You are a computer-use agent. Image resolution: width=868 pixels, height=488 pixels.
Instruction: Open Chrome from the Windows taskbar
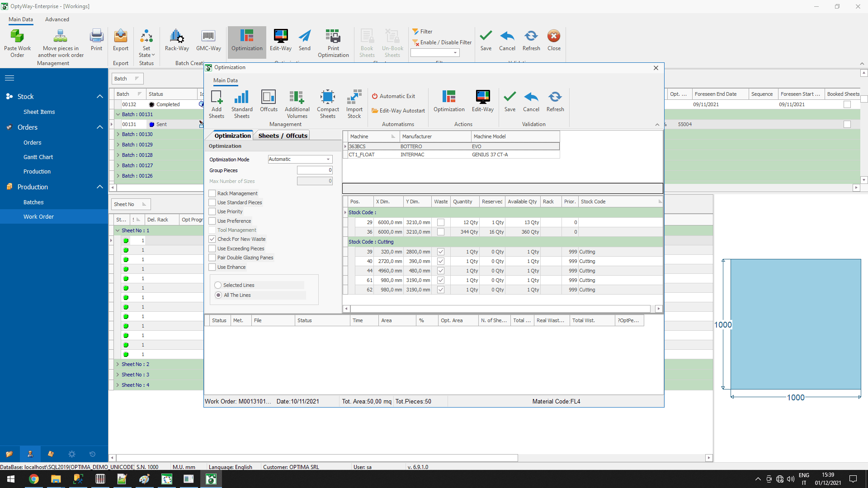[34, 479]
